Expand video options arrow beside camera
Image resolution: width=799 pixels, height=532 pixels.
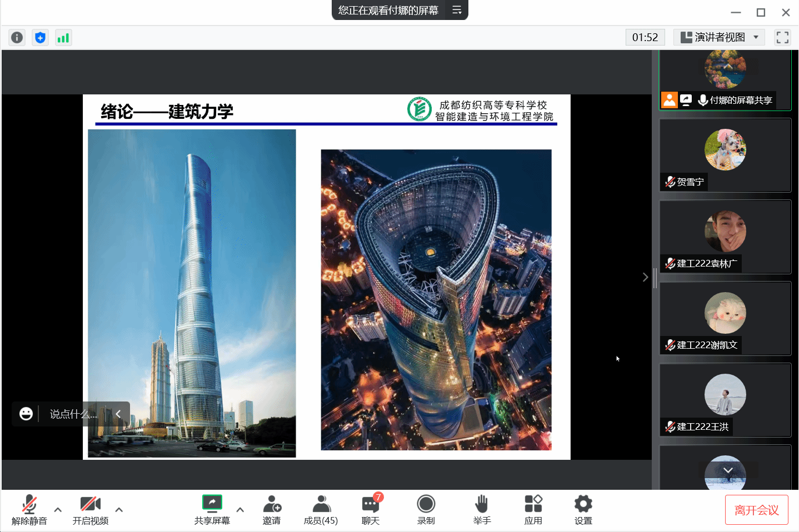[x=119, y=509]
